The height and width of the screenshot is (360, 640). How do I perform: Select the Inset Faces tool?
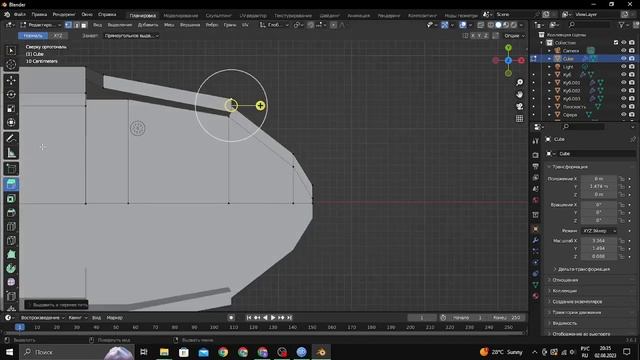11,198
